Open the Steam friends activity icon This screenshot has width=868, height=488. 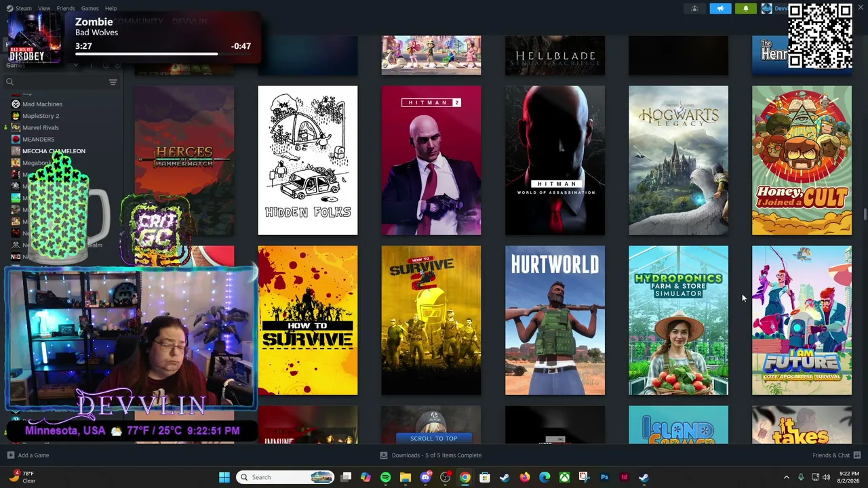click(694, 9)
